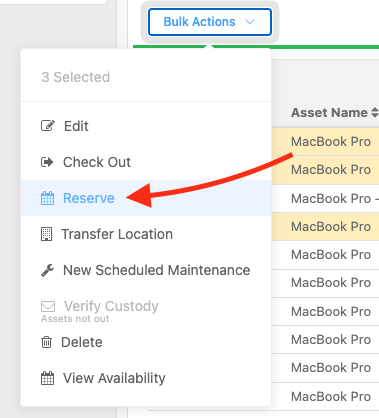379x418 pixels.
Task: Click the Bulk Actions chevron arrow
Action: pos(250,22)
